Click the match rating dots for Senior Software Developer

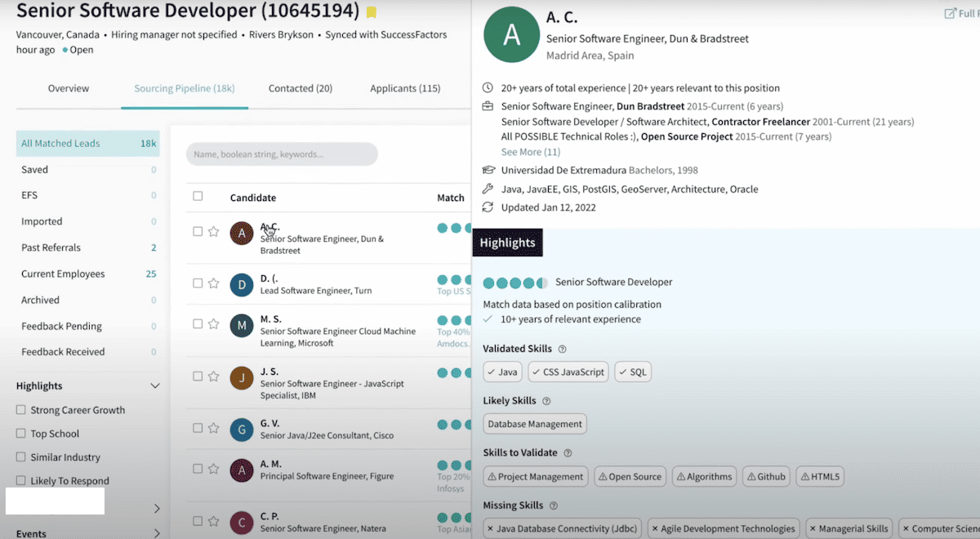point(514,283)
